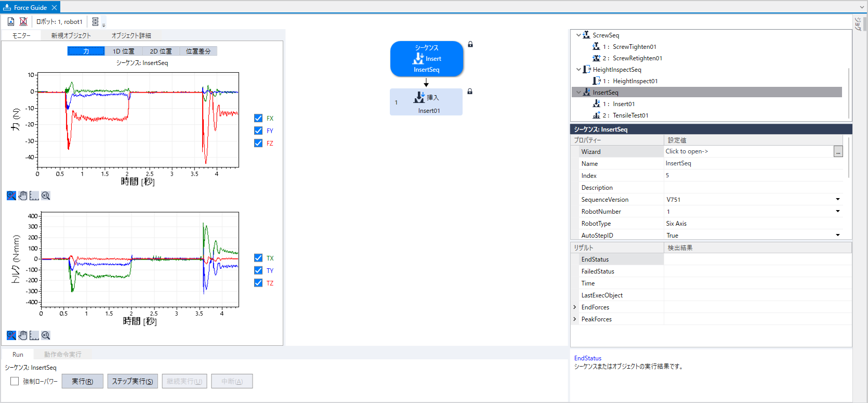Toggle the TZ torque checkbox
The height and width of the screenshot is (403, 868).
point(258,283)
